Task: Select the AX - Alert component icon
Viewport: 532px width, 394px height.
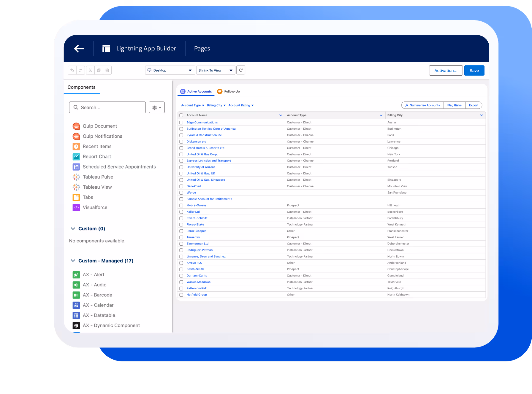Action: click(x=76, y=275)
